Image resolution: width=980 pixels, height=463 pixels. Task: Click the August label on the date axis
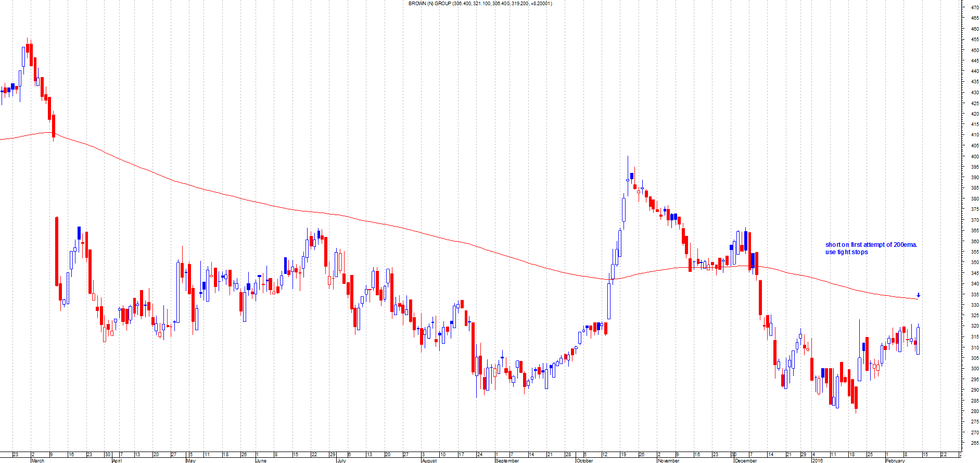[429, 460]
